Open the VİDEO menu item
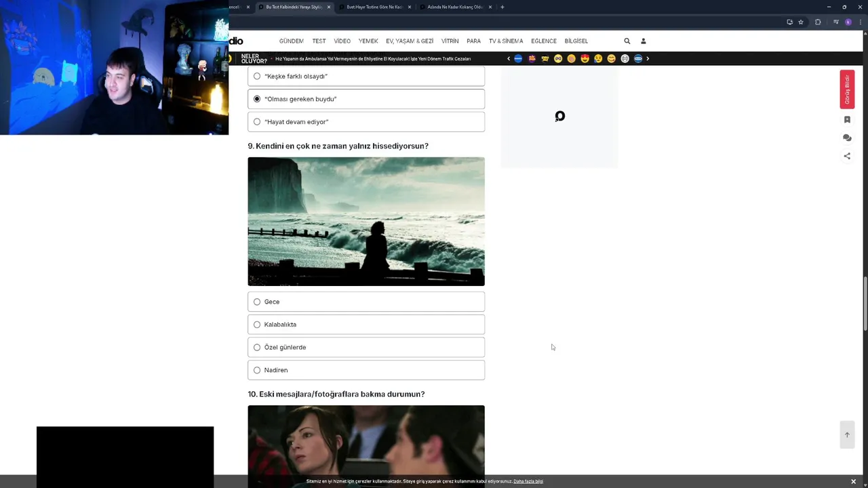868x488 pixels. [x=342, y=41]
